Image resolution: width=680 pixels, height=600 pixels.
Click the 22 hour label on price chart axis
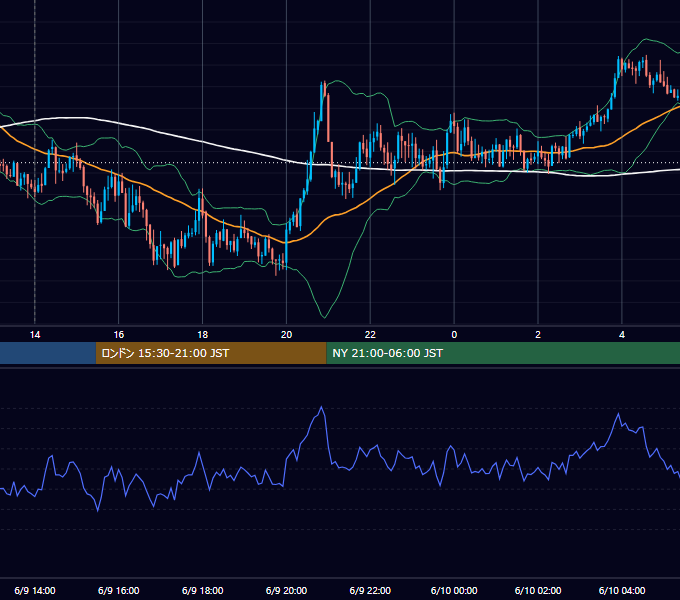coord(370,335)
